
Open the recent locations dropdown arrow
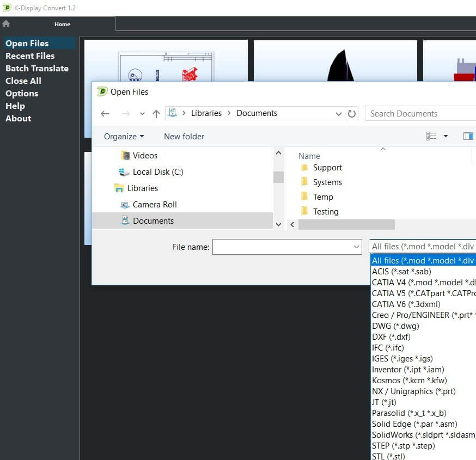[142, 114]
